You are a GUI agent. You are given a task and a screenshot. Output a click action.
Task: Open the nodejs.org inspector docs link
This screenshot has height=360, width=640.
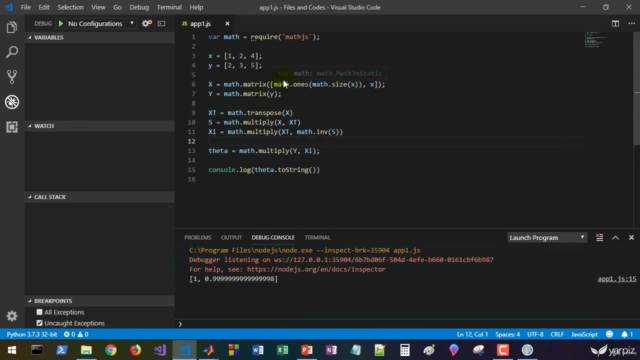click(316, 269)
